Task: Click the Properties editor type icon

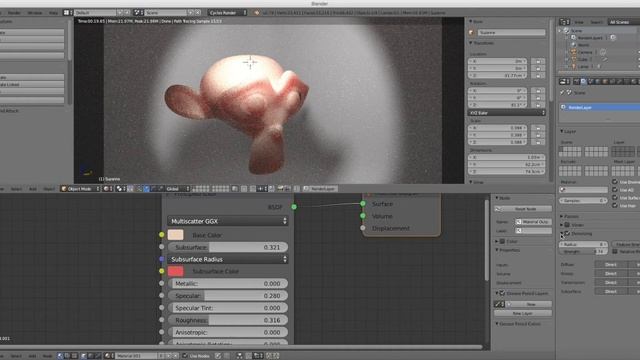Action: (x=564, y=82)
